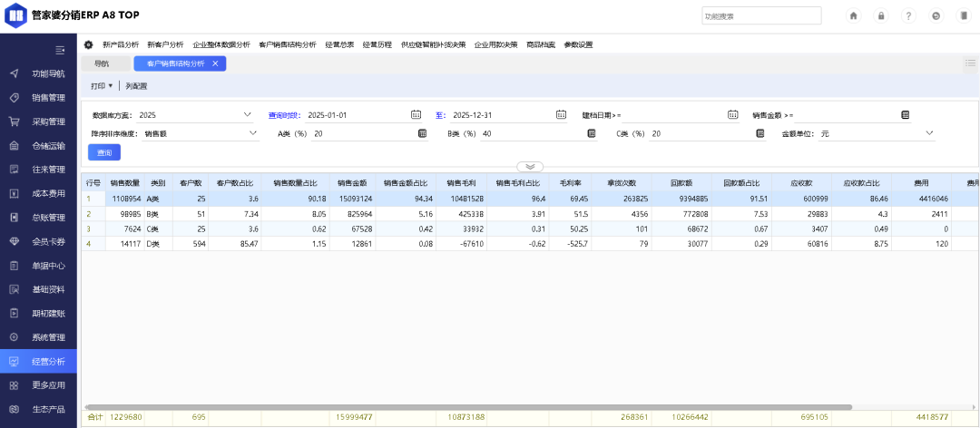The height and width of the screenshot is (428, 980).
Task: Open 系统管理 in the sidebar
Action: (38, 337)
